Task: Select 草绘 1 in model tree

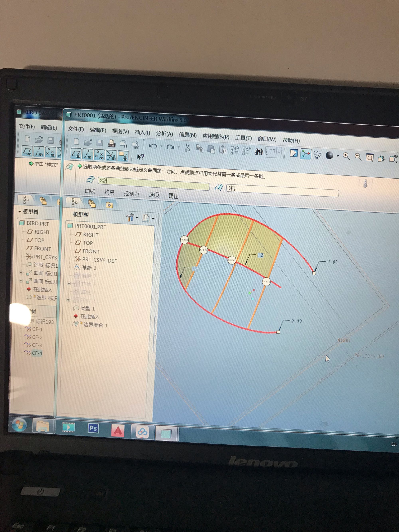Action: [89, 268]
